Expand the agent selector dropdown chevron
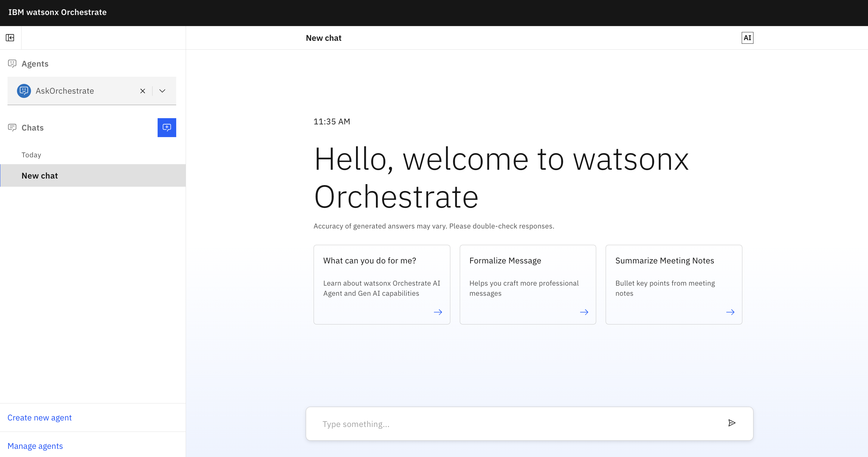Image resolution: width=868 pixels, height=457 pixels. click(162, 91)
